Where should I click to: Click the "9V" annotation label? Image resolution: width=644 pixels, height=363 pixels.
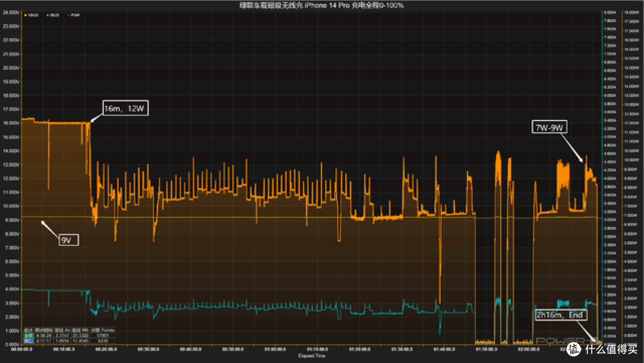click(x=69, y=240)
